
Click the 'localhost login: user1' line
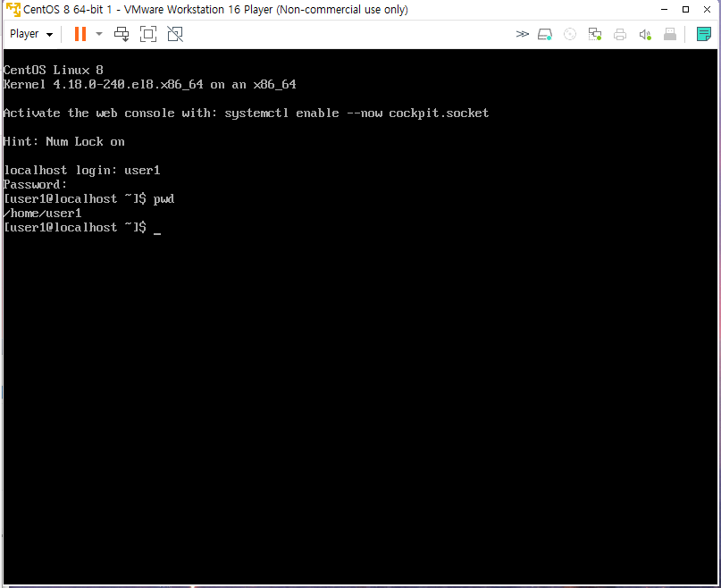[x=82, y=171]
